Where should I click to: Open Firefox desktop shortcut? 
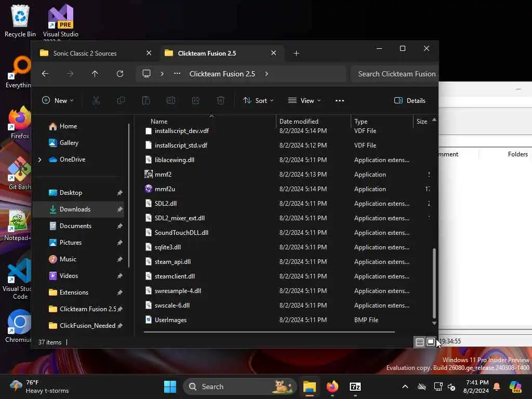[19, 123]
